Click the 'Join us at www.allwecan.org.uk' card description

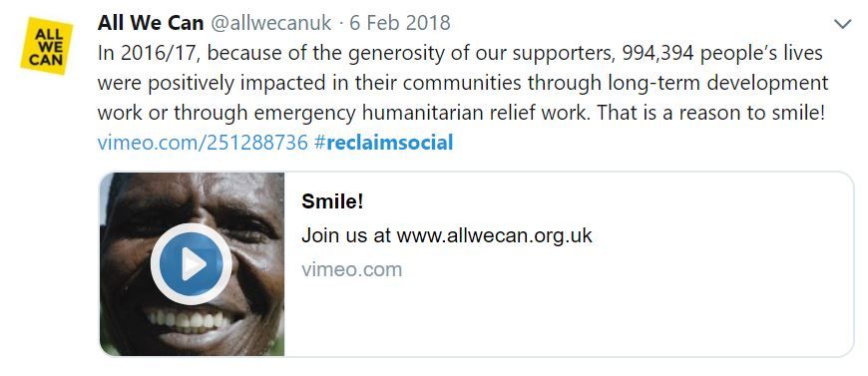[x=447, y=235]
